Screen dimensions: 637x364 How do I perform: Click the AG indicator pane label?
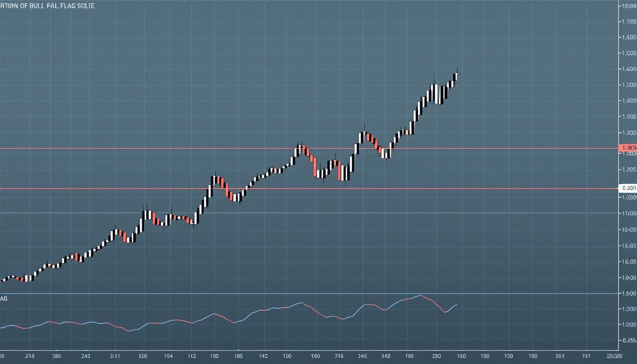[x=4, y=299]
